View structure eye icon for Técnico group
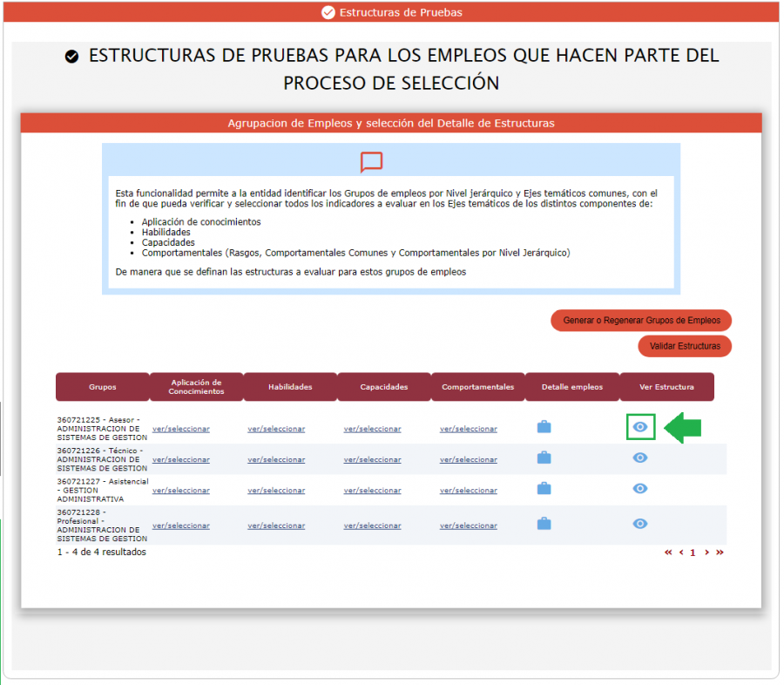This screenshot has width=784, height=685. click(x=640, y=458)
